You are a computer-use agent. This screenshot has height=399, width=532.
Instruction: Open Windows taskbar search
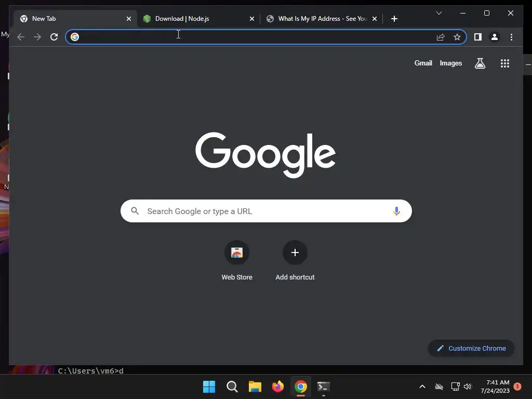click(232, 387)
